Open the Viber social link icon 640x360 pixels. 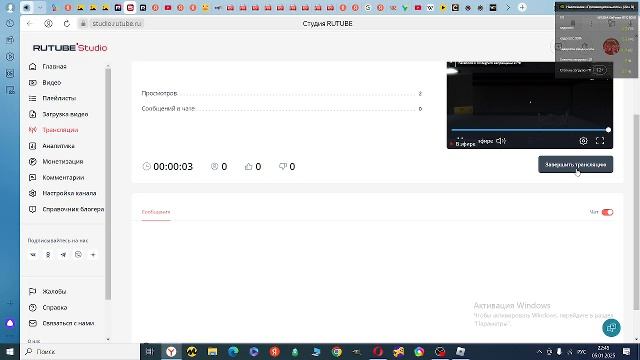click(x=78, y=255)
